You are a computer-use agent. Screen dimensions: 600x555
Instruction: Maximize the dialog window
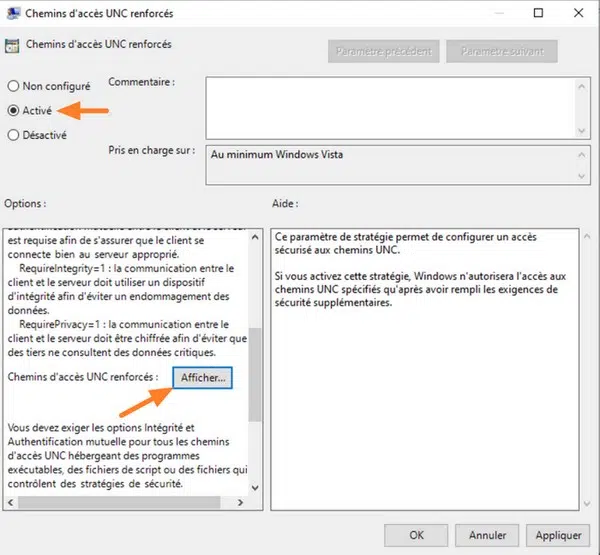click(538, 13)
